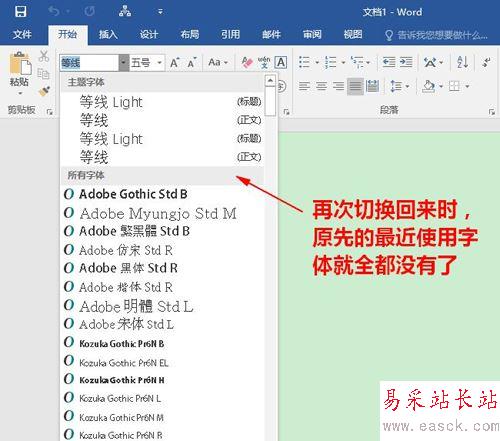Screen dimensions: 500x441
Task: Choose Kozuka Gothic Pr6N B font
Action: pyautogui.click(x=162, y=343)
